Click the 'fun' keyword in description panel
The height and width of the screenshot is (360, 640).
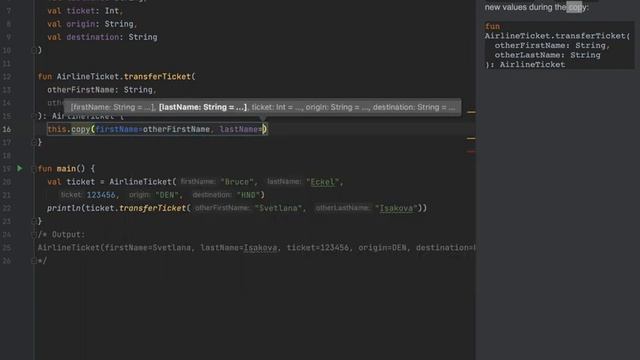(492, 27)
